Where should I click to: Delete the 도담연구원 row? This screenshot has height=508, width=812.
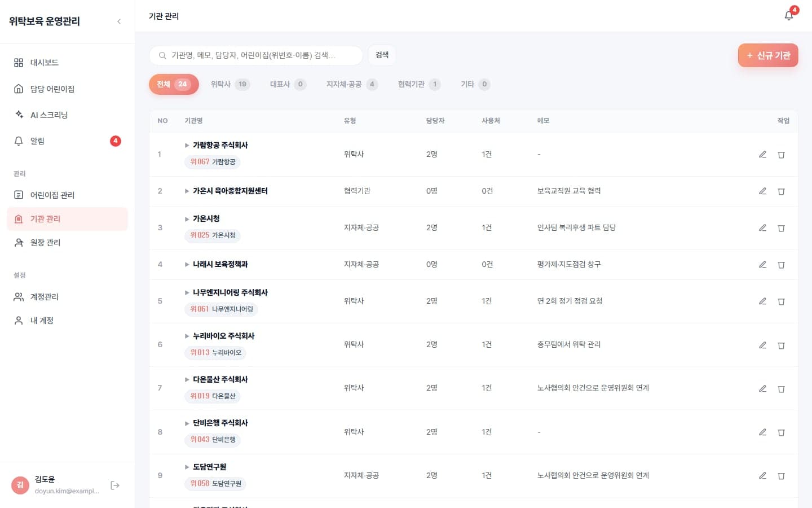[x=782, y=476]
